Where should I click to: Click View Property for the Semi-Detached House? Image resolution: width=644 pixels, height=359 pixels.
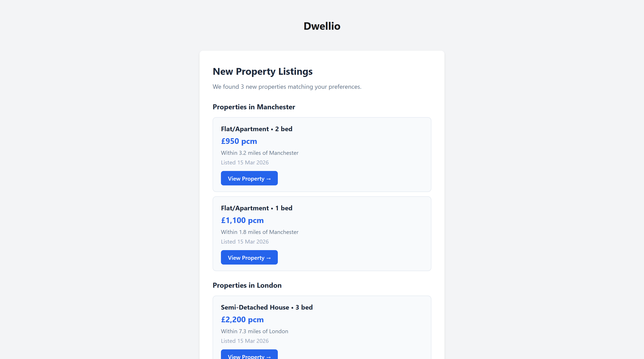[x=249, y=356]
